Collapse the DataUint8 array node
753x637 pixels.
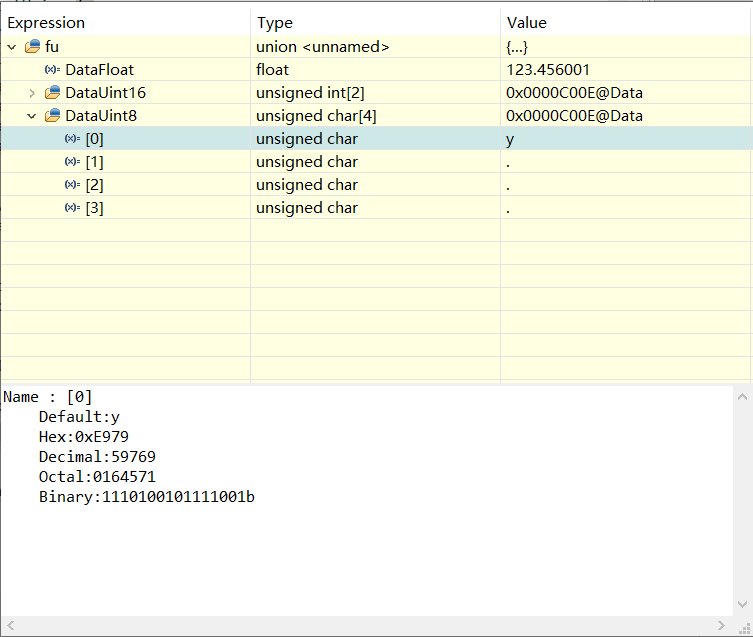coord(32,116)
